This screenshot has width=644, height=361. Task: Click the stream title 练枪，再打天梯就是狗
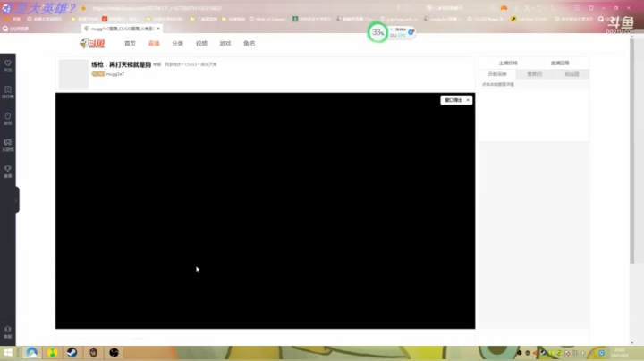pos(121,64)
